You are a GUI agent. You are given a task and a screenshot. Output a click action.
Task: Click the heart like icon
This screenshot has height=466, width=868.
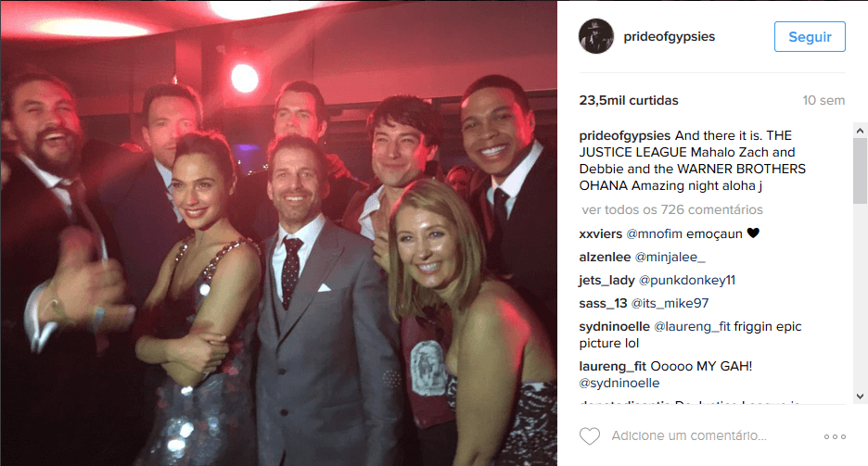(590, 436)
